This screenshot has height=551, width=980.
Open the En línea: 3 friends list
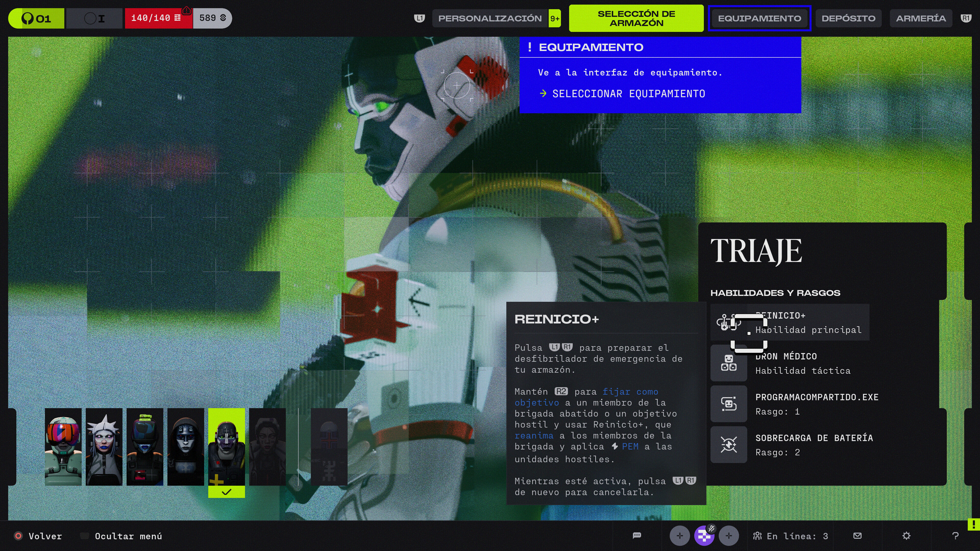(x=790, y=536)
